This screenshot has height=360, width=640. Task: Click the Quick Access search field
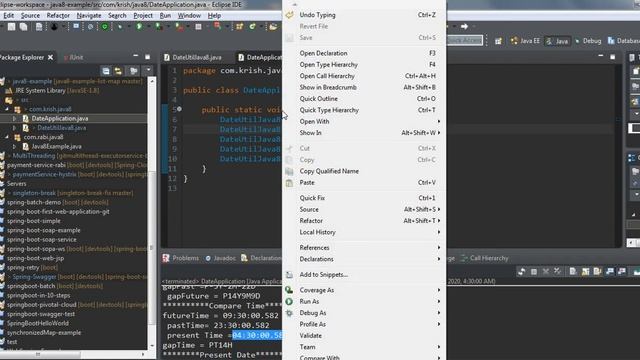tap(464, 40)
